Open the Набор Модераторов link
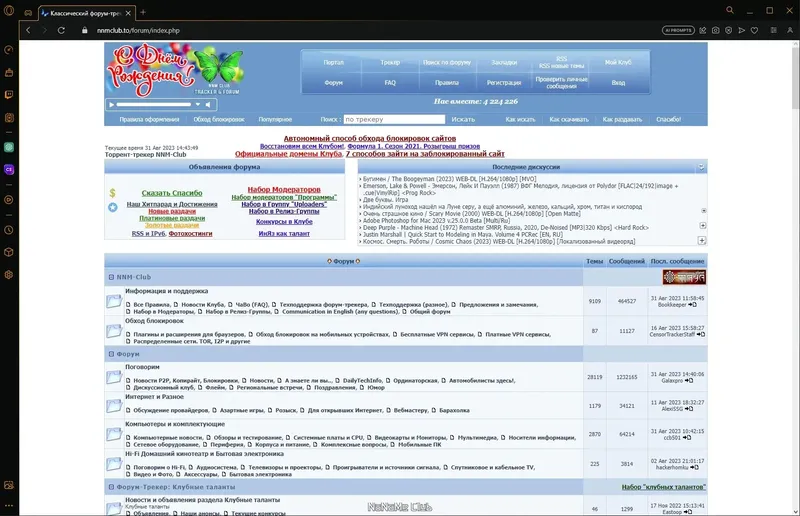Viewport: 800px width, 516px height. [x=284, y=189]
